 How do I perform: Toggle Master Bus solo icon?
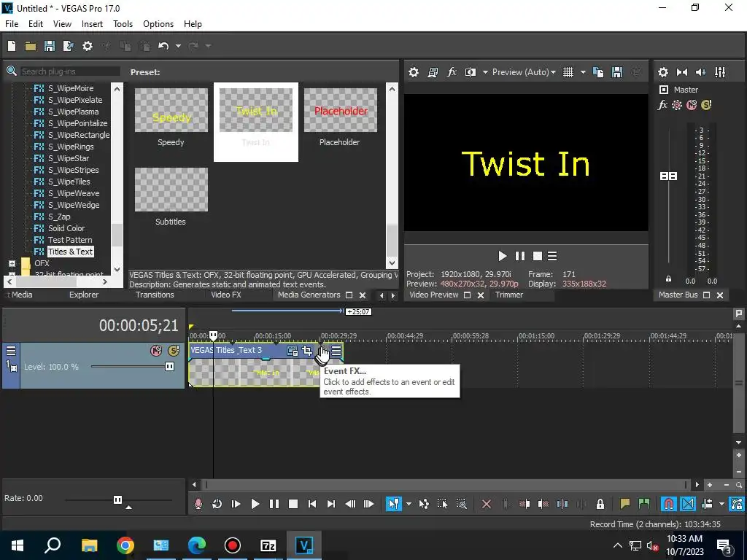(706, 105)
